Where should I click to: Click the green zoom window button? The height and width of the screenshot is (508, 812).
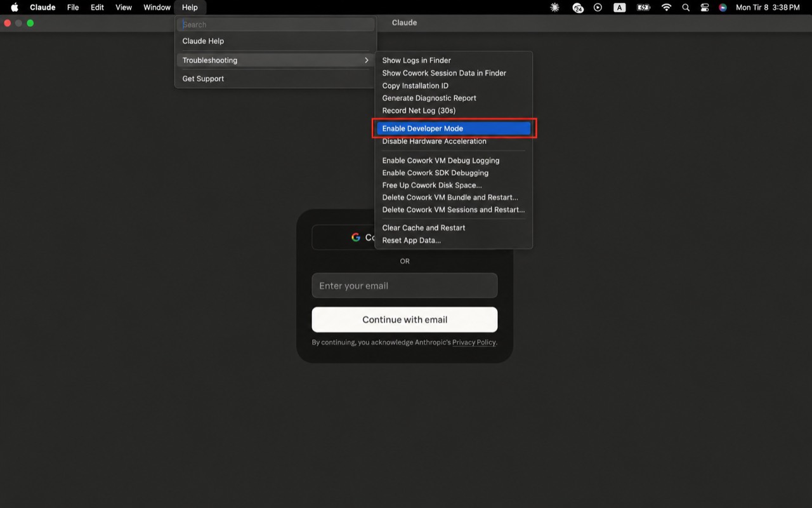coord(30,23)
